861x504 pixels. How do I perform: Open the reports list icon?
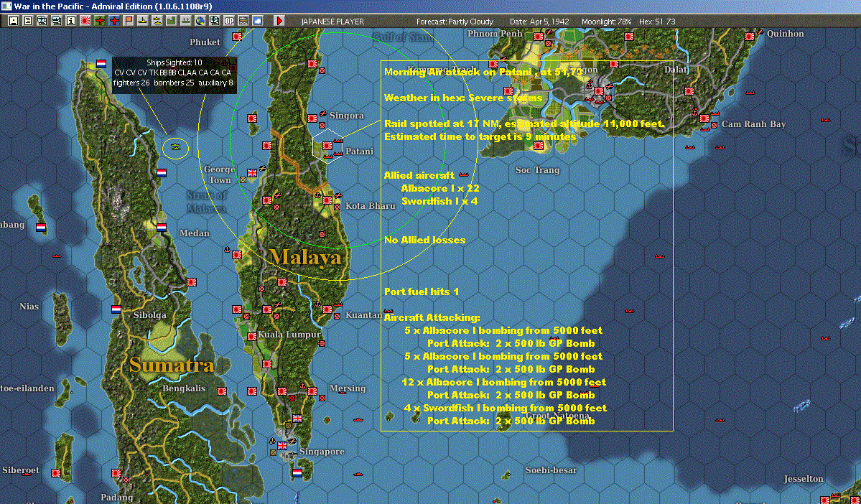[27, 21]
